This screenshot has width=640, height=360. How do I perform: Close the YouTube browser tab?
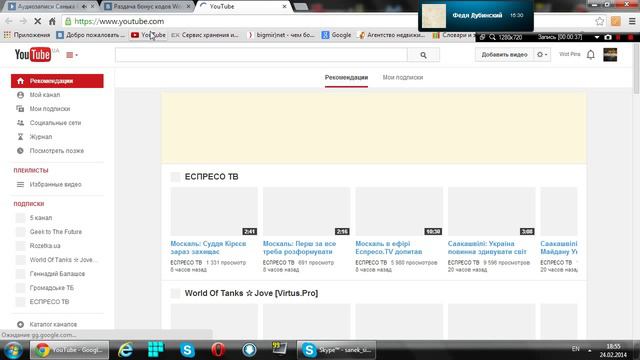[x=284, y=7]
